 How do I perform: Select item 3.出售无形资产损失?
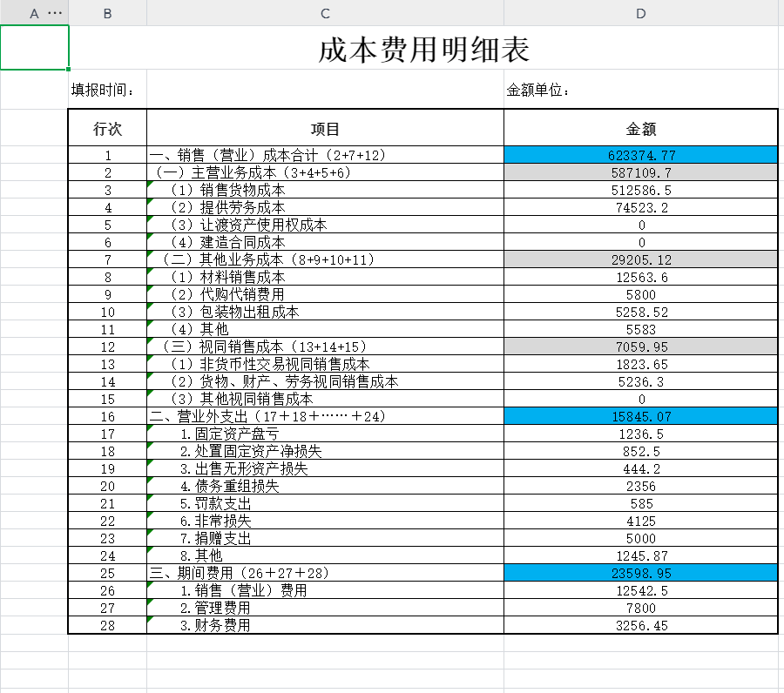[x=325, y=468]
